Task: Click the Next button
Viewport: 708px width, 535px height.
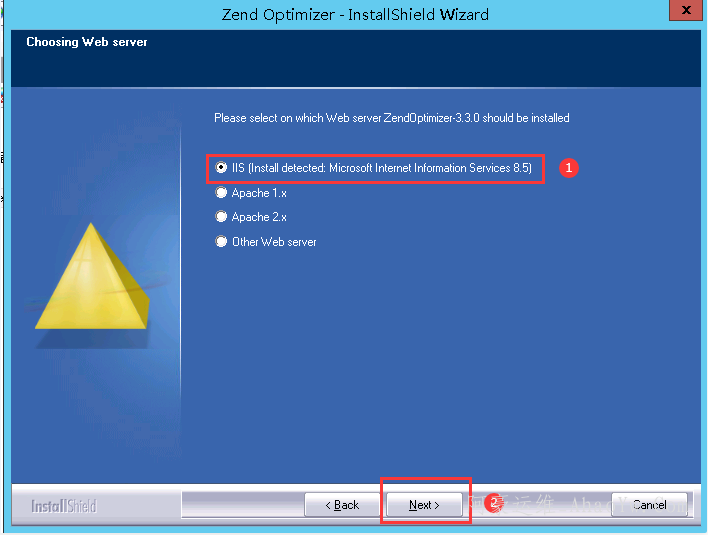Action: (424, 505)
